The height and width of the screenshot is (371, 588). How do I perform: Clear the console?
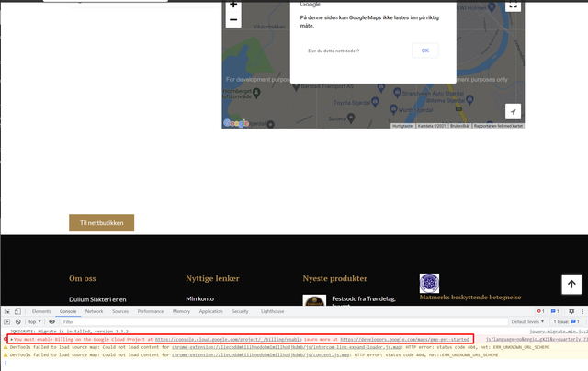pos(18,322)
